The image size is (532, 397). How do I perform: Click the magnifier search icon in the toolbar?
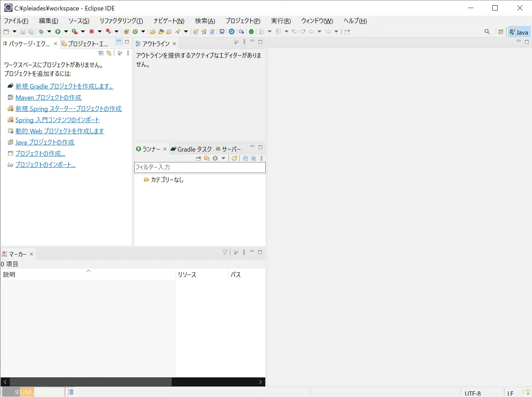pyautogui.click(x=487, y=32)
